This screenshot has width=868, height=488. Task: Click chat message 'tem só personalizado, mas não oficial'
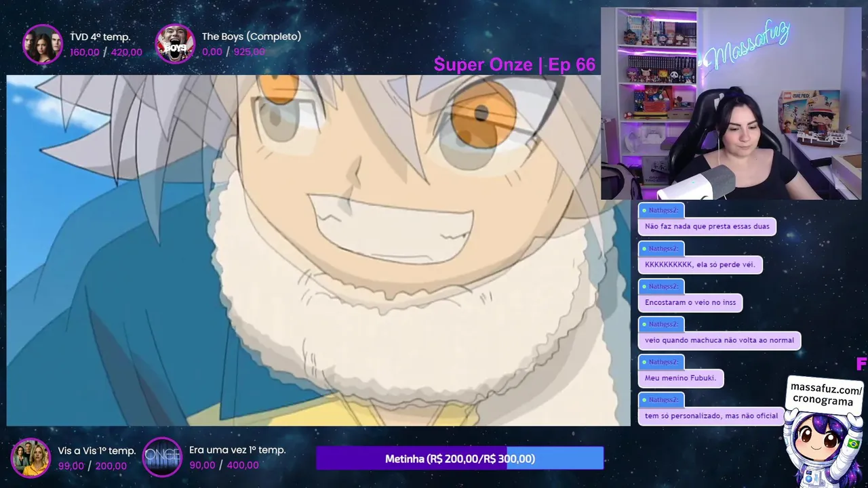(711, 416)
